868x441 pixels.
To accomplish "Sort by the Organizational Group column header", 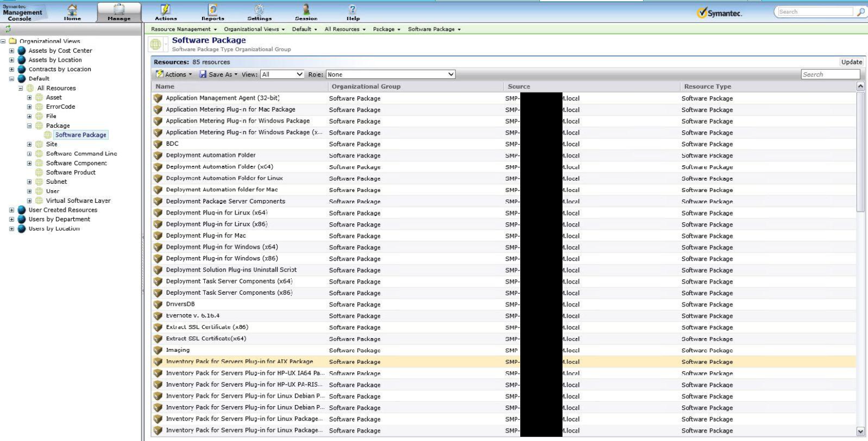I will coord(366,87).
